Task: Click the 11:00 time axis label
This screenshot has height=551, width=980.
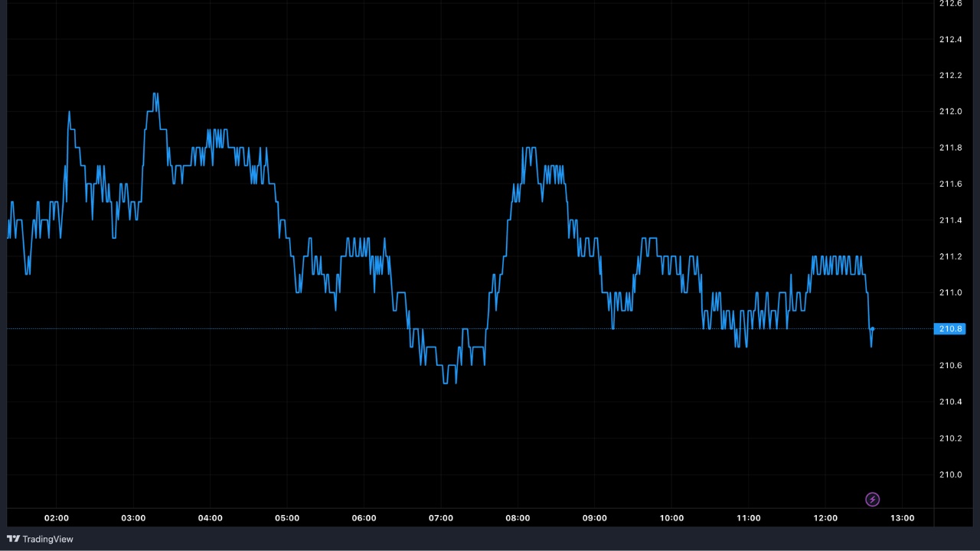Action: tap(748, 518)
